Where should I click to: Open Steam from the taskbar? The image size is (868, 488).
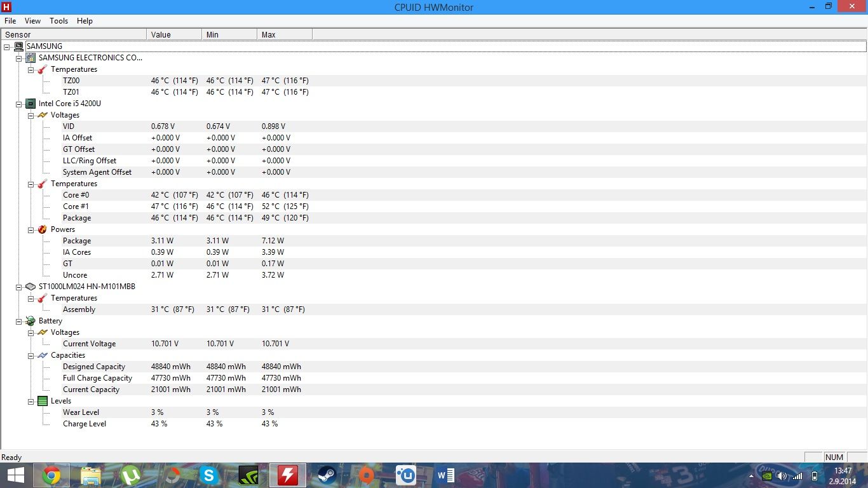[327, 475]
